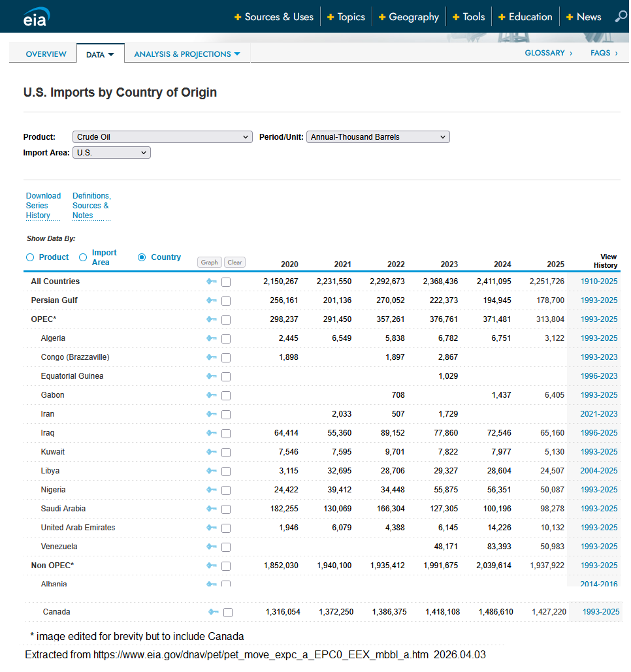Click the key icon for Nigeria row
This screenshot has height=672, width=631.
click(x=211, y=490)
